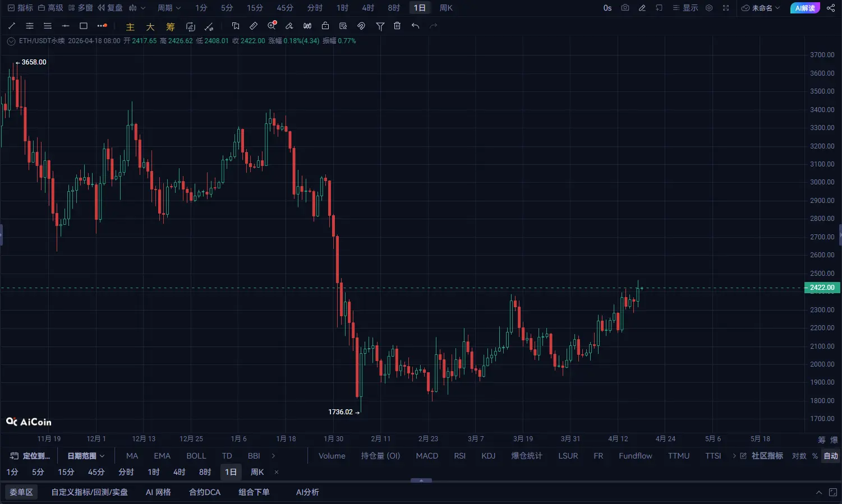Open the 周期 period dropdown

click(x=169, y=8)
